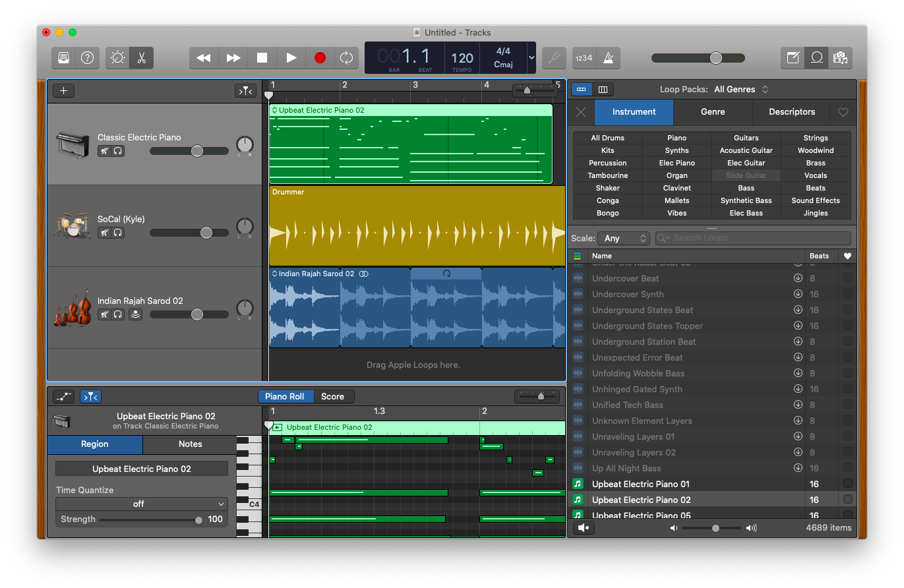Open Quick Help with the question mark icon
The image size is (904, 588).
click(x=87, y=57)
